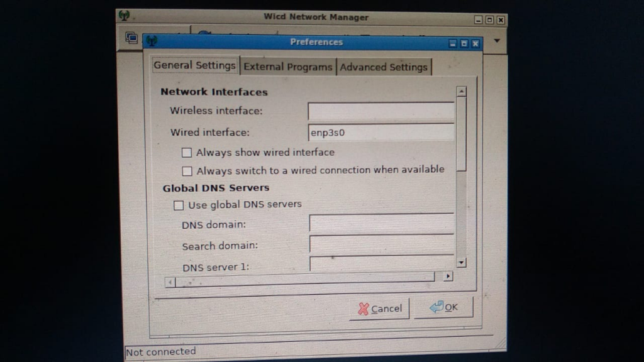Screen dimensions: 644x362
Task: Close the Wicd Network Manager window
Action: 501,19
